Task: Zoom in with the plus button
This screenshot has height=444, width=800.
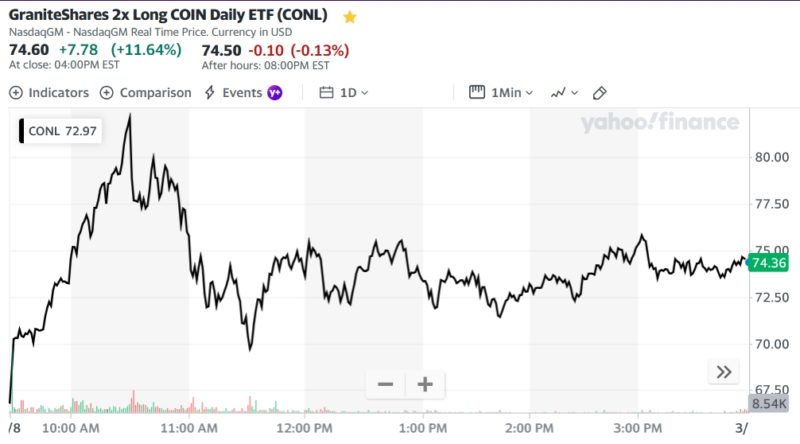Action: click(x=424, y=384)
